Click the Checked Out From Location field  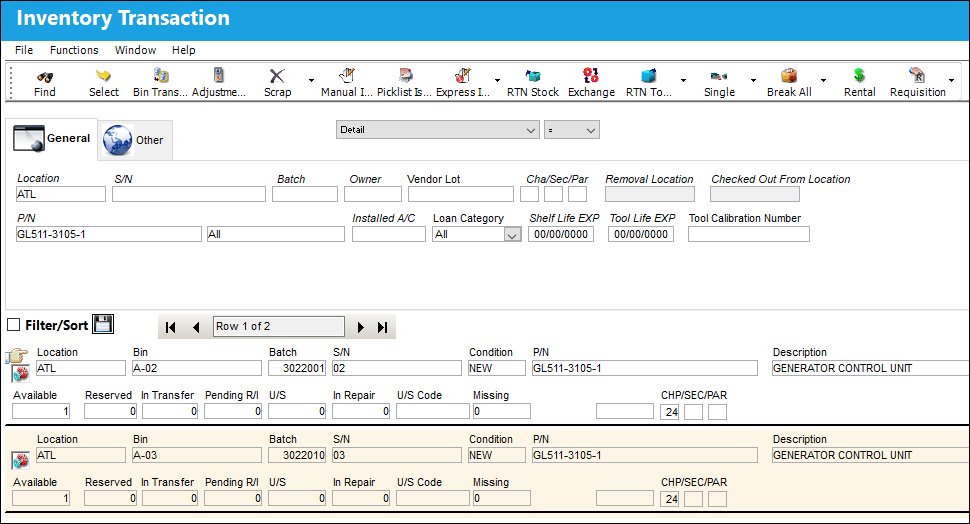(x=755, y=194)
